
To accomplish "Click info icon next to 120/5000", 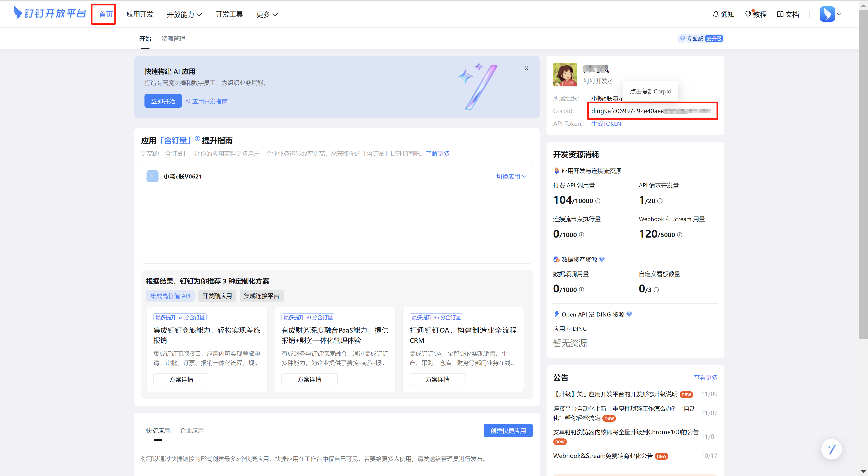I will click(x=680, y=235).
